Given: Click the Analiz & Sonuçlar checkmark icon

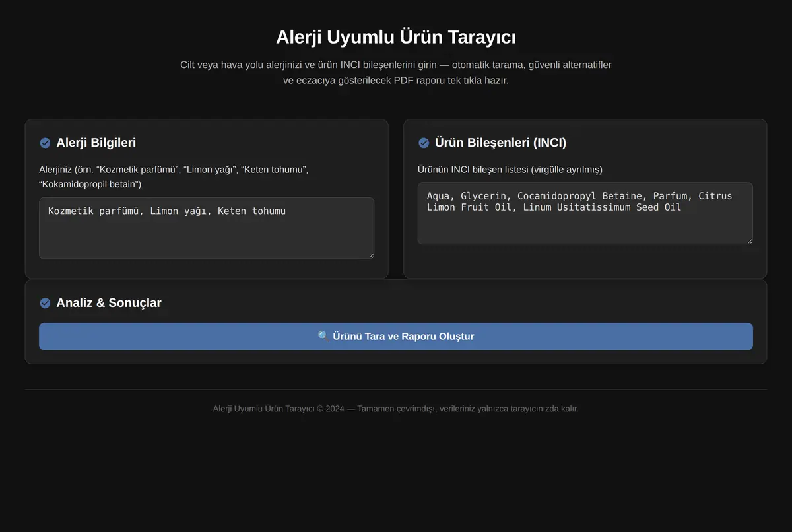Looking at the screenshot, I should (x=45, y=303).
